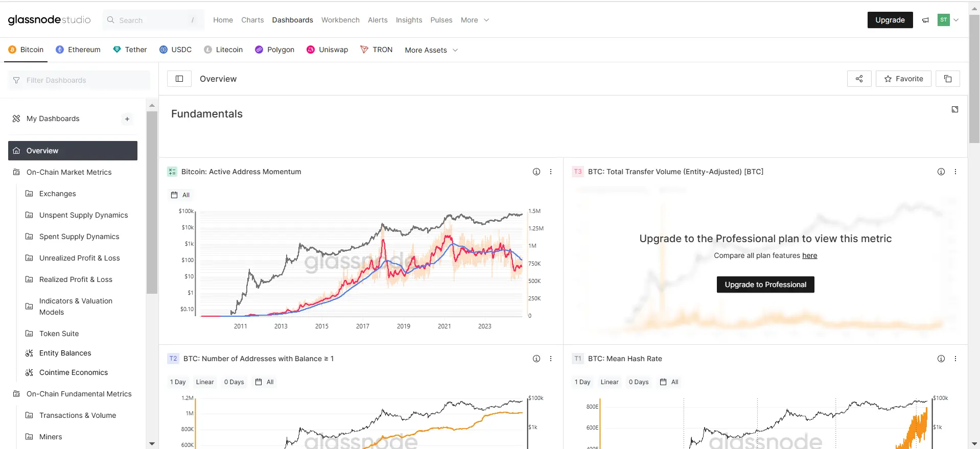Open Unspent Supply Dynamics dashboard

pos(83,215)
